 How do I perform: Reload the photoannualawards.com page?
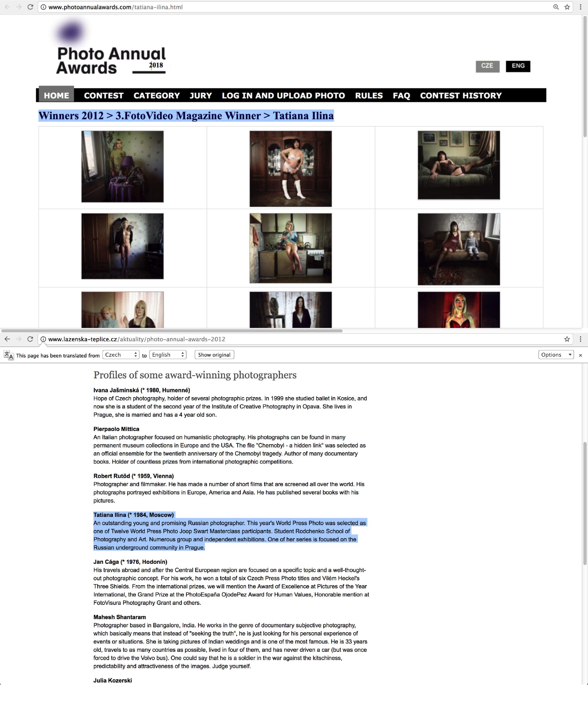coord(30,7)
